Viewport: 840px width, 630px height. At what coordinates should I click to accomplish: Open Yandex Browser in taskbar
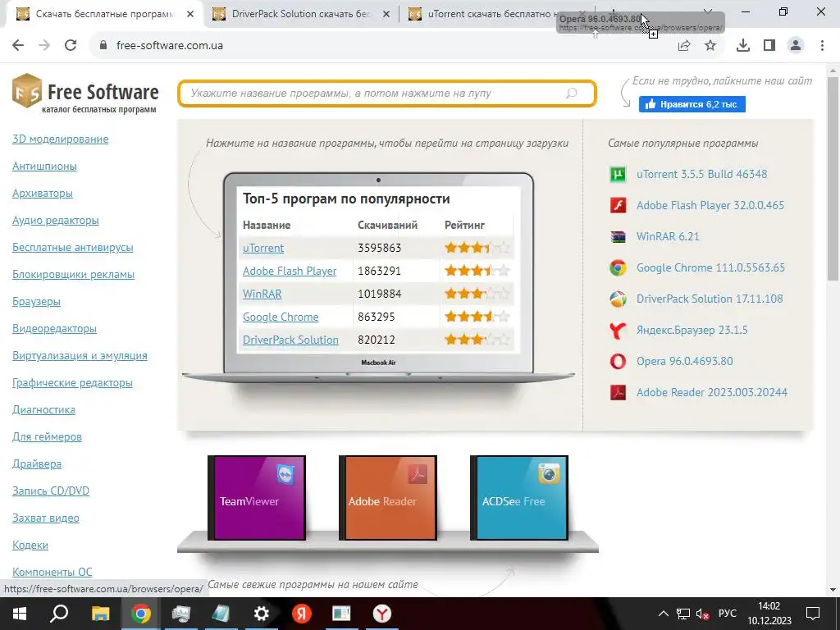pos(382,614)
